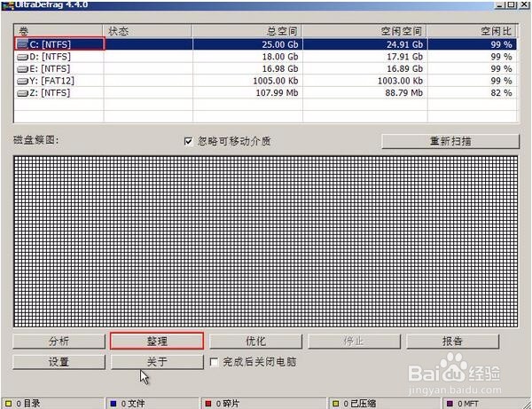Click the 关于 button
532x409 pixels.
click(157, 362)
